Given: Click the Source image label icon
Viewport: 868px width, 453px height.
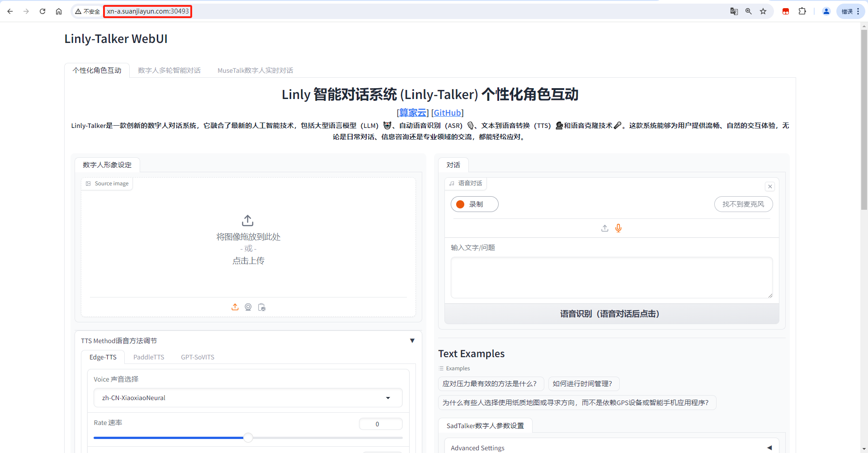Looking at the screenshot, I should coord(88,184).
